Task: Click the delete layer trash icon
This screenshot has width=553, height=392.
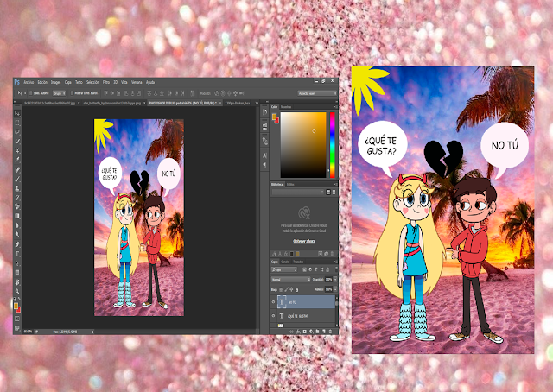Action: point(330,332)
